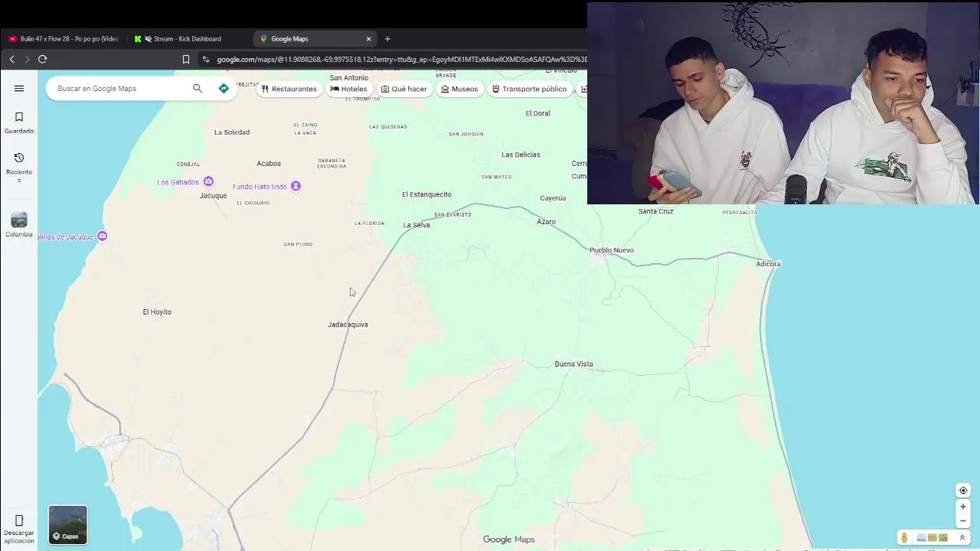The image size is (980, 551).
Task: Click the Buena Vista town label
Action: coord(573,364)
